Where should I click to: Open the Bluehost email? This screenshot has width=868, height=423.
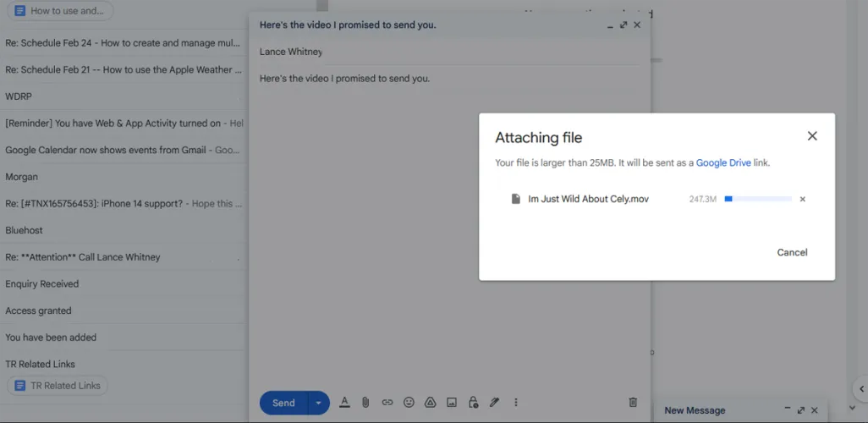24,230
